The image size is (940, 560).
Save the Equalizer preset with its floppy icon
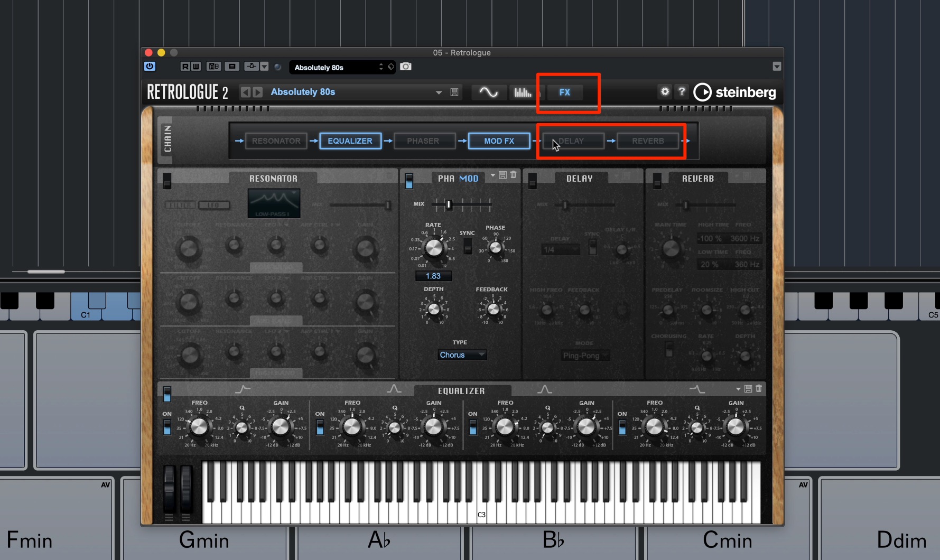tap(748, 389)
